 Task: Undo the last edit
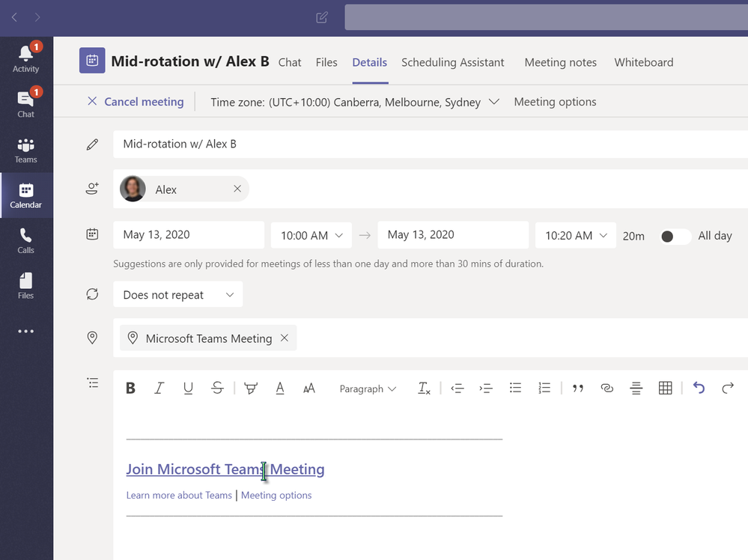click(x=699, y=389)
